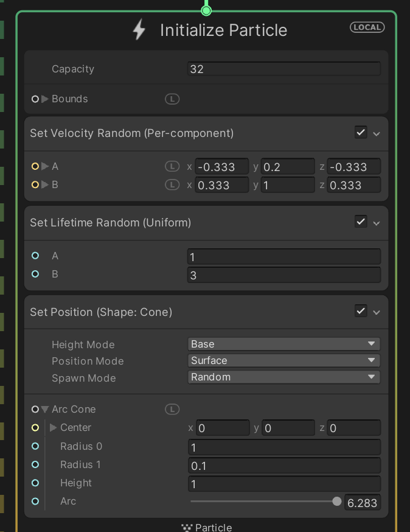The width and height of the screenshot is (410, 532).
Task: Disable the Set Position Shape Cone block
Action: point(361,310)
